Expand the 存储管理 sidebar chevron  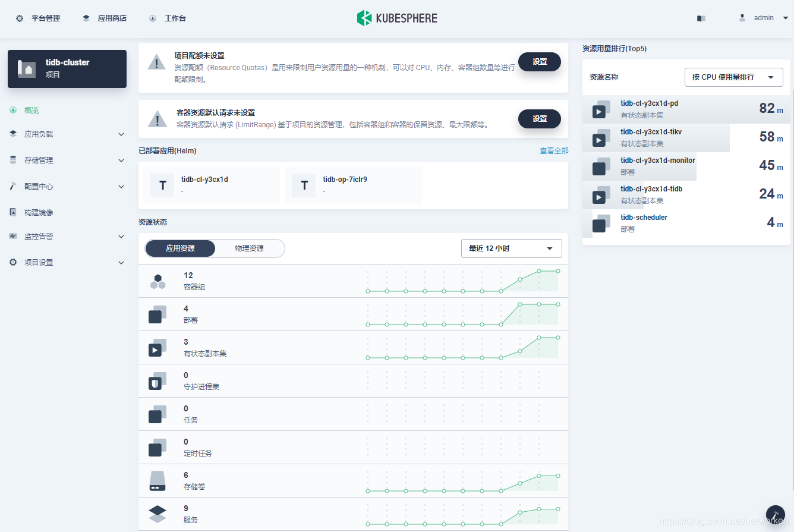pyautogui.click(x=121, y=160)
